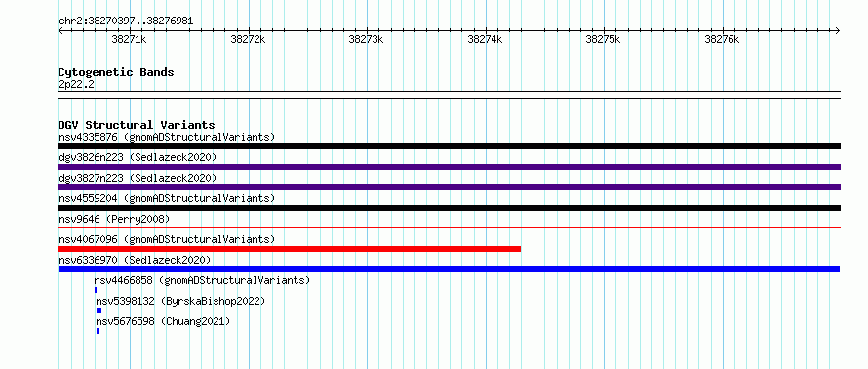
Task: Click the small blue mark under nsv4466858
Action: (x=96, y=290)
